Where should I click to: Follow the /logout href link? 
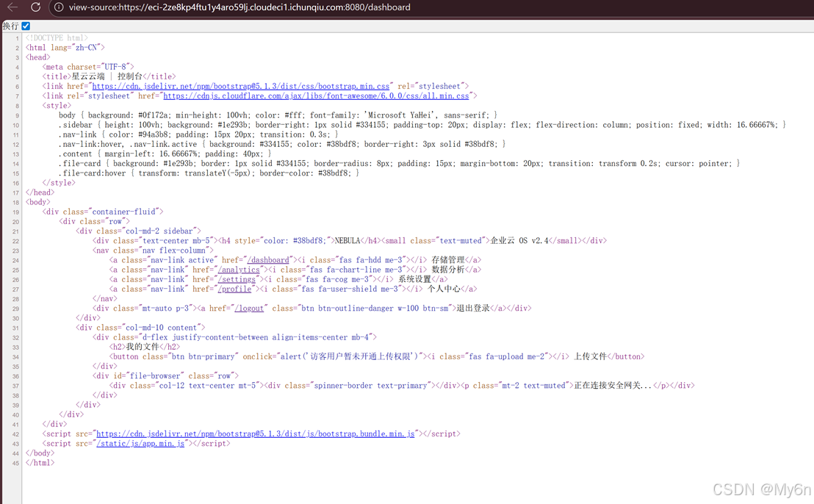tap(249, 309)
